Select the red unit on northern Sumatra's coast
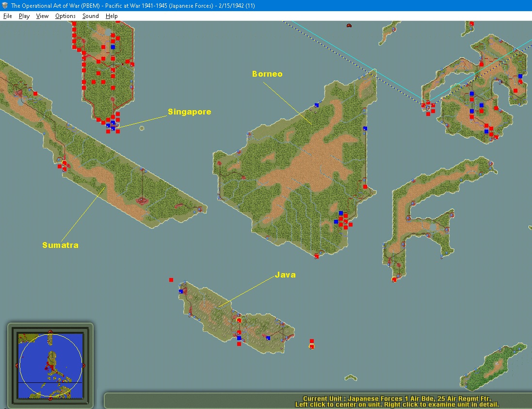 [x=35, y=94]
